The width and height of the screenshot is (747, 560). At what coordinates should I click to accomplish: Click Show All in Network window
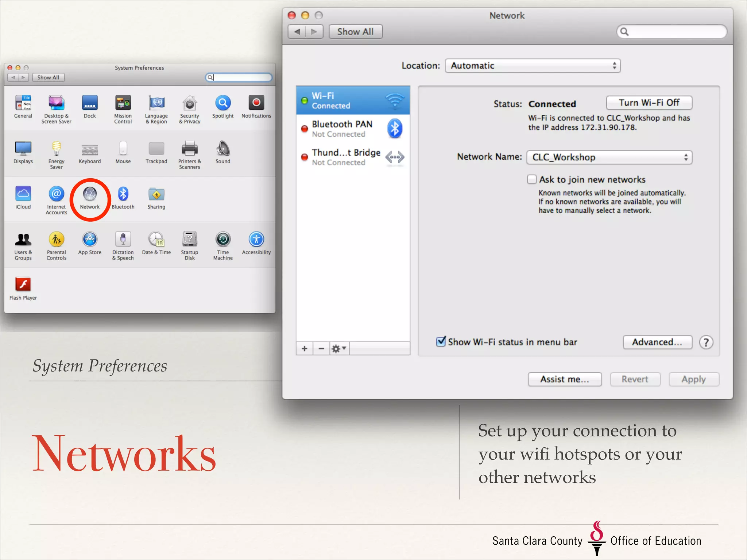pyautogui.click(x=356, y=32)
